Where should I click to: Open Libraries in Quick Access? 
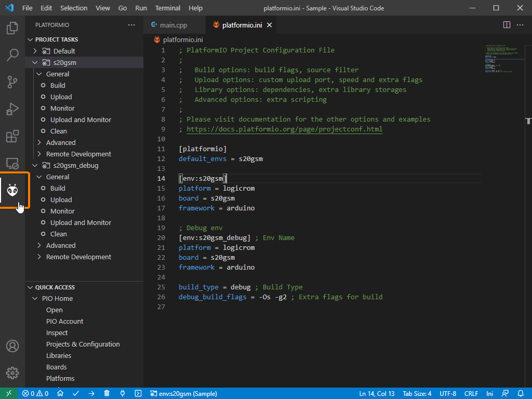pos(59,355)
